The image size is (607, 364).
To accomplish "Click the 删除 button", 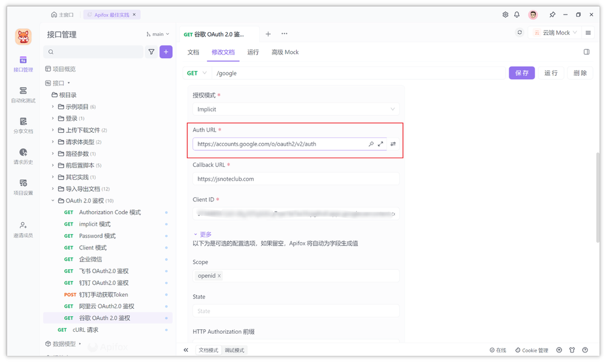I will (580, 72).
